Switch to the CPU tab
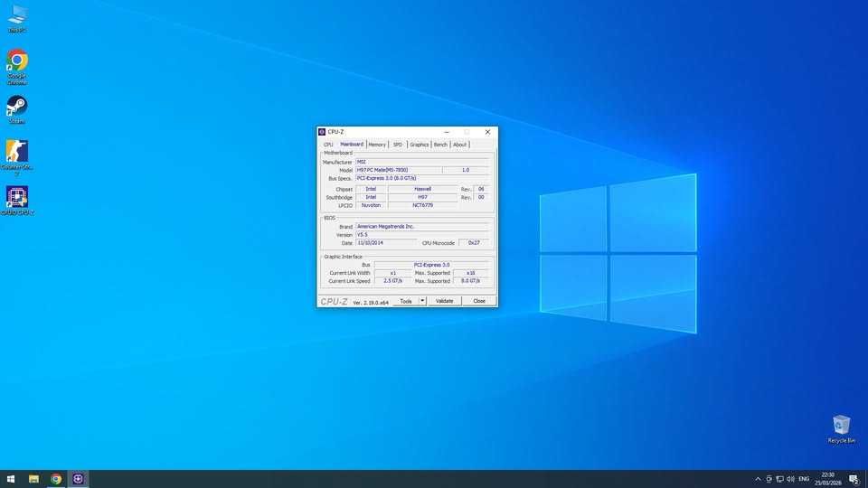 [328, 145]
